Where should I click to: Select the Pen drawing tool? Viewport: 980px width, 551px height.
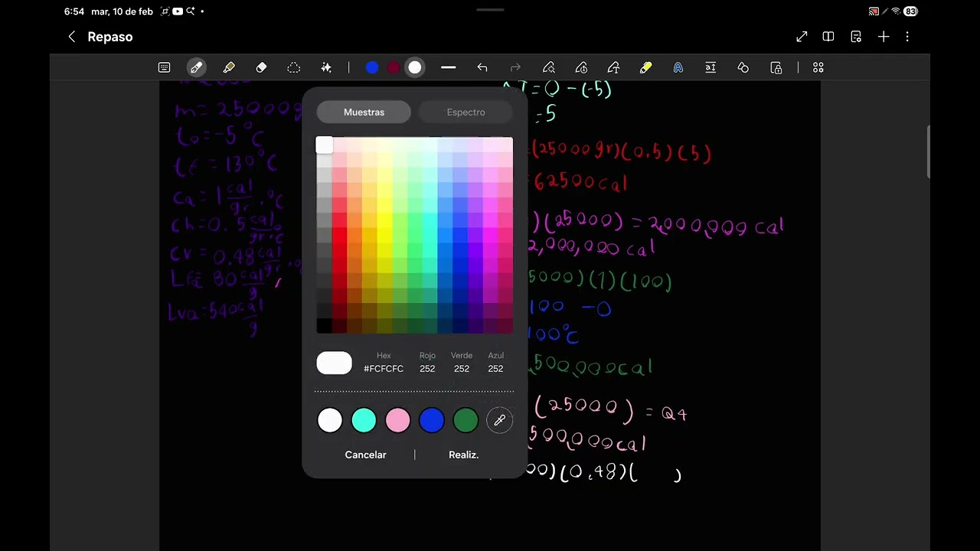click(x=197, y=68)
